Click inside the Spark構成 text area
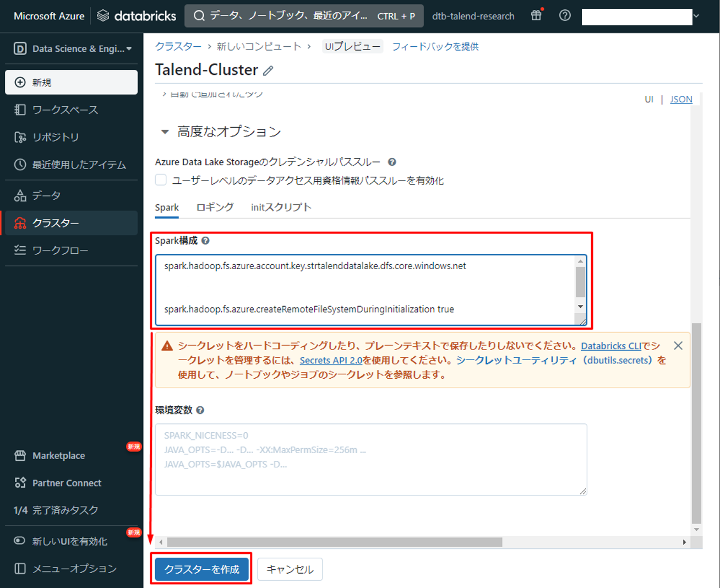The image size is (720, 588). tap(365, 290)
